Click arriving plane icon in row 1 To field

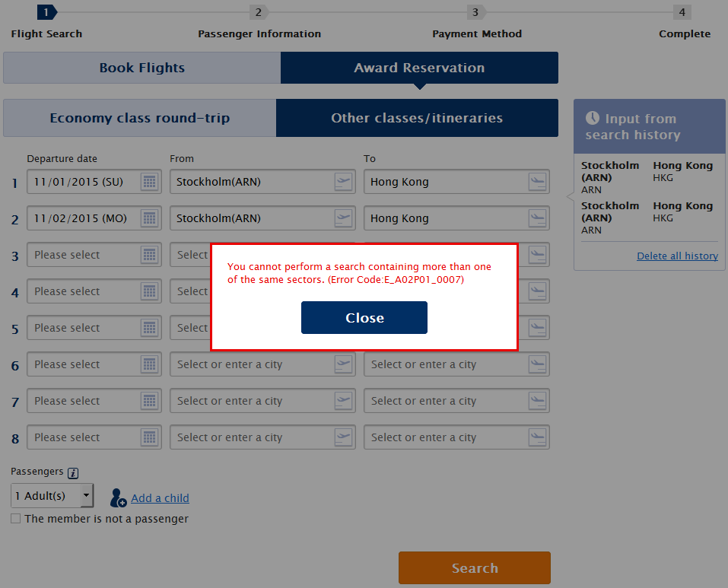tap(538, 182)
